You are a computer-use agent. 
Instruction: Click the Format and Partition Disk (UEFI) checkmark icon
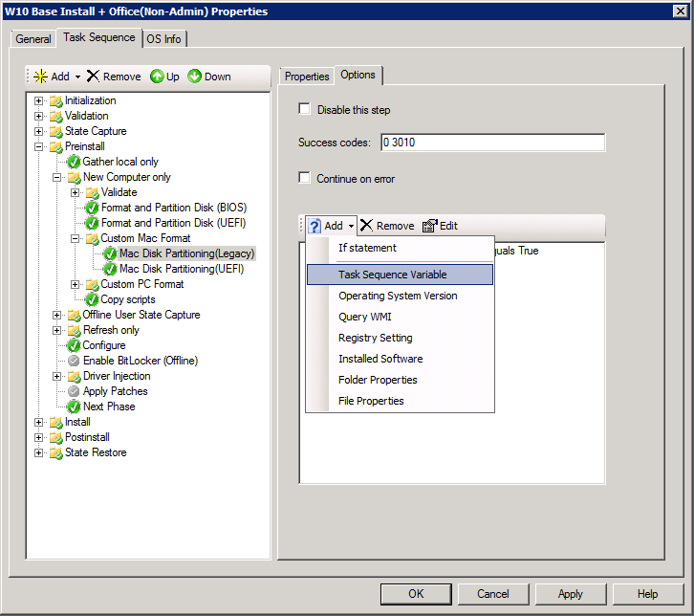(x=92, y=223)
